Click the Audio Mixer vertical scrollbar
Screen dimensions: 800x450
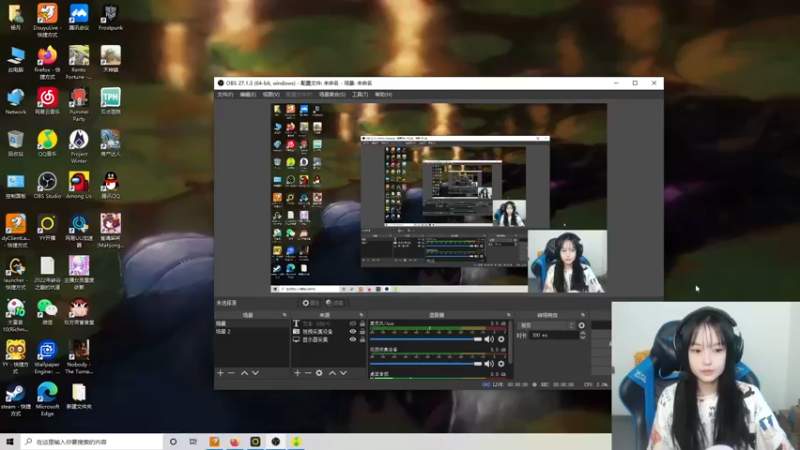(x=511, y=342)
